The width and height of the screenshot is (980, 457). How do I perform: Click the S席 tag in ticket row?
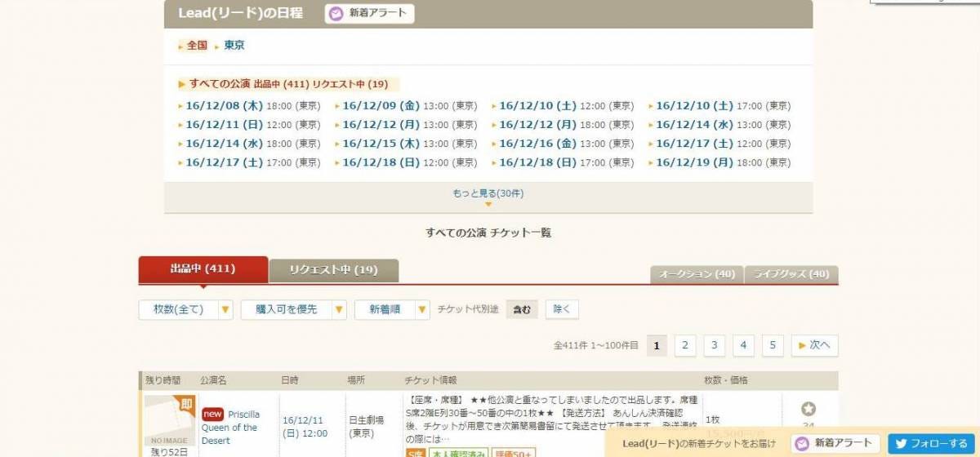coord(416,454)
